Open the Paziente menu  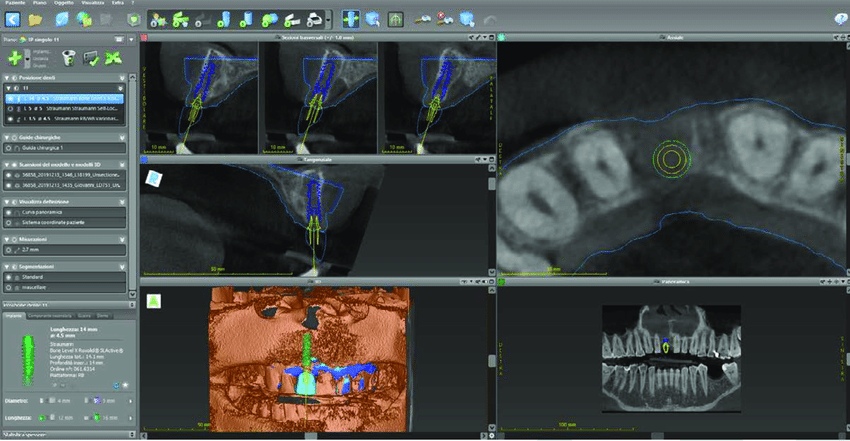(14, 4)
